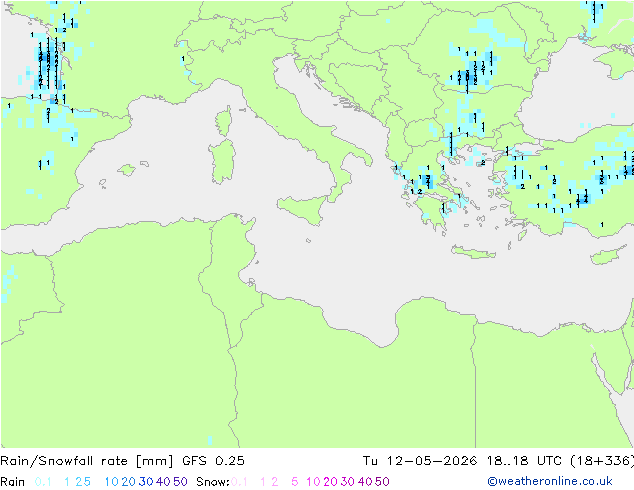Viewport: 634px width, 490px height.
Task: Pick the Snow 50 legend color value
Action: point(383,482)
